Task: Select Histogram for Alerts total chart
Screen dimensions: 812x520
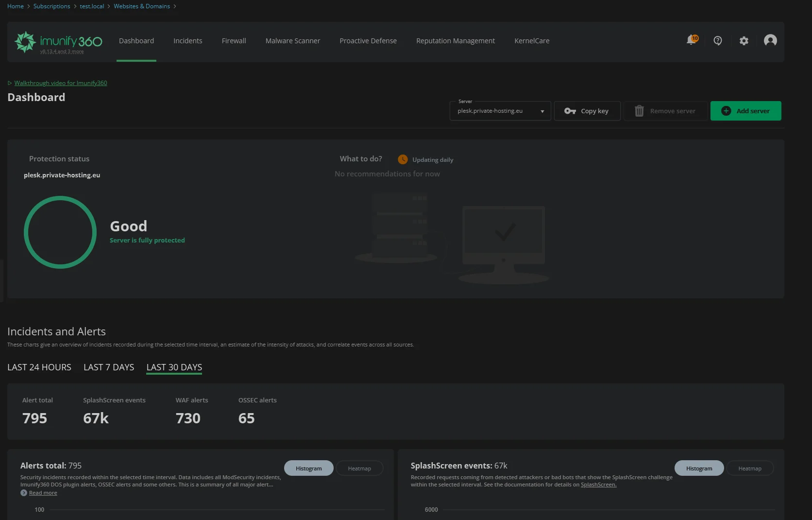Action: pyautogui.click(x=309, y=468)
